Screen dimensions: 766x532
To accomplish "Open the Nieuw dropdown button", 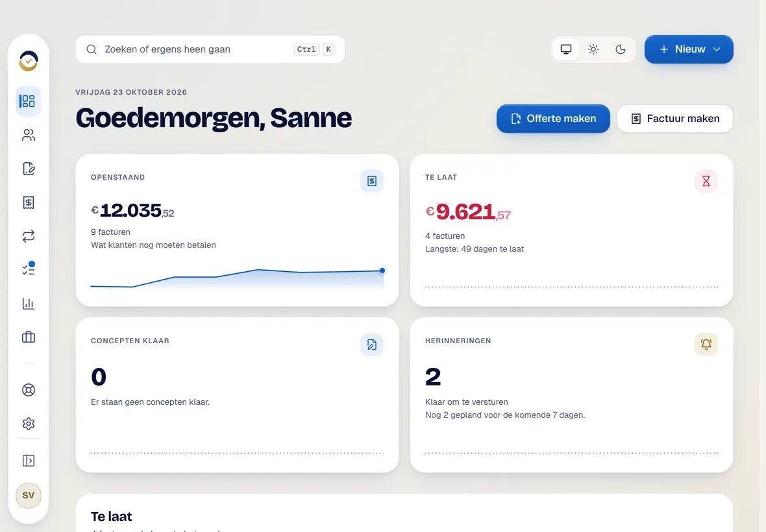I will (689, 49).
